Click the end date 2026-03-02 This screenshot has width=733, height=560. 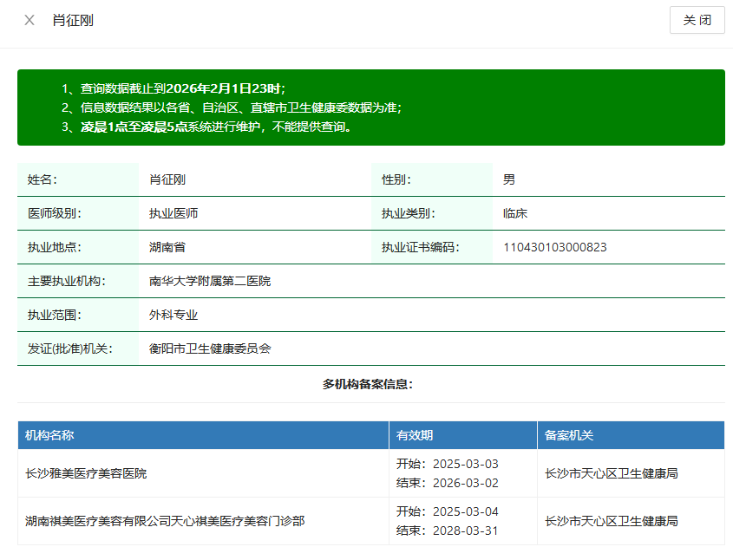tap(465, 483)
